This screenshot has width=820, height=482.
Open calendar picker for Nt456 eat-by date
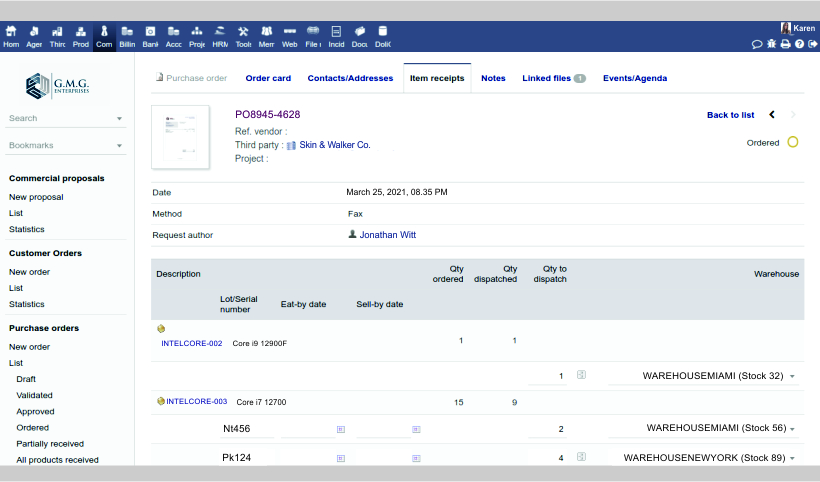341,429
